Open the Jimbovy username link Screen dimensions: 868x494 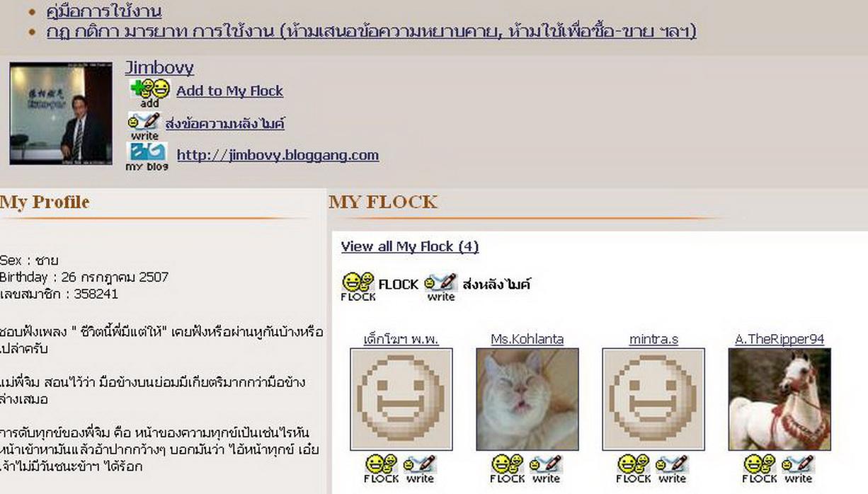(x=159, y=68)
